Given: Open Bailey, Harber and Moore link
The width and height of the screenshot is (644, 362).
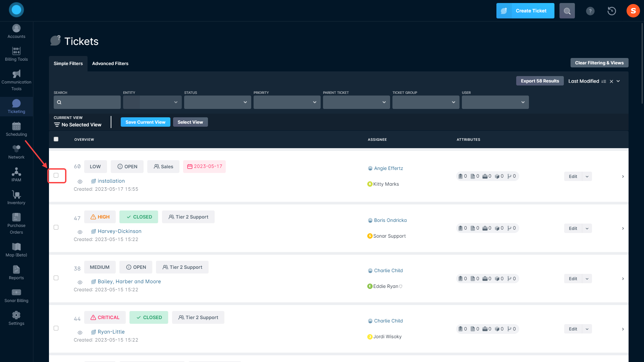Looking at the screenshot, I should pyautogui.click(x=129, y=282).
